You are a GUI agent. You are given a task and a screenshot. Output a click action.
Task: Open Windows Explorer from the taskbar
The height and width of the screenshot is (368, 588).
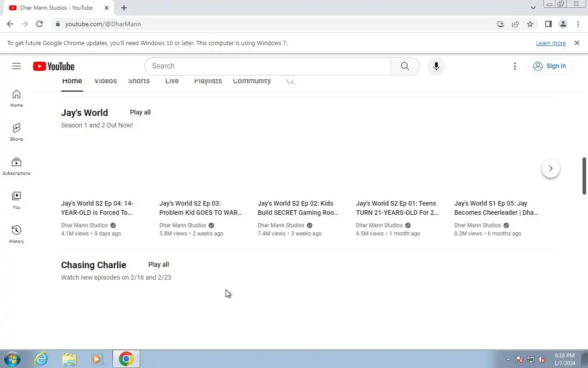[69, 359]
